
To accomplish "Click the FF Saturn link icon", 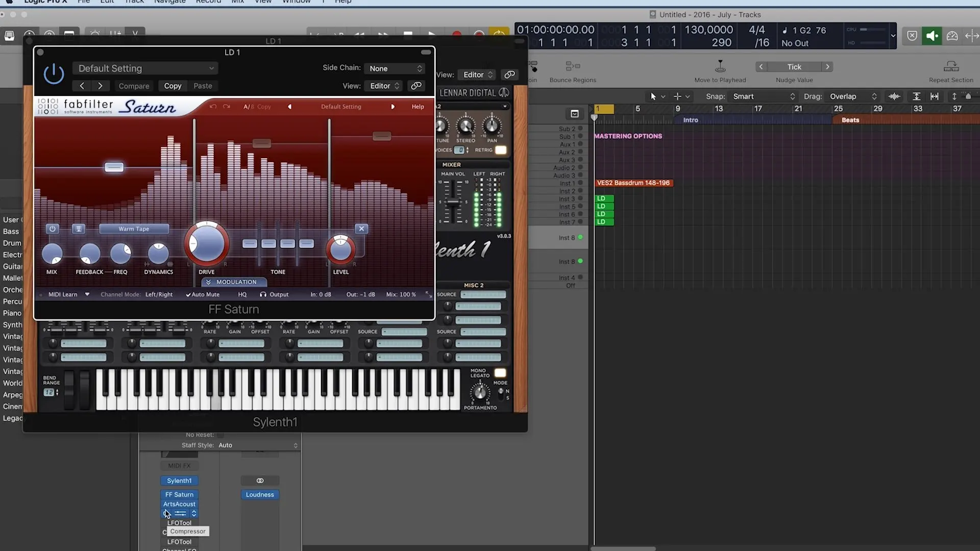I will click(416, 86).
